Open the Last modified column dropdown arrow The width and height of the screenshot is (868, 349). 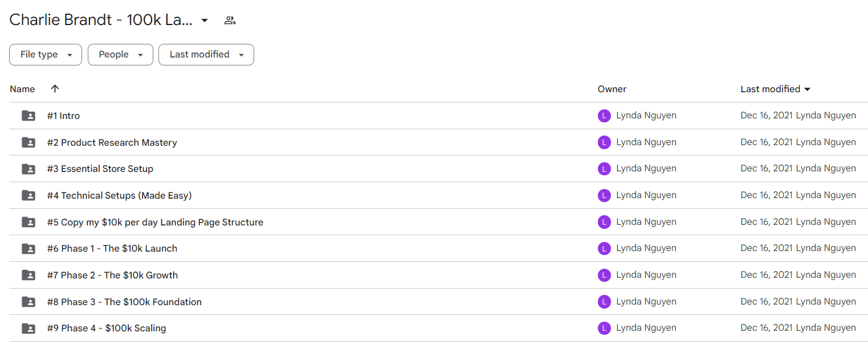tap(806, 89)
